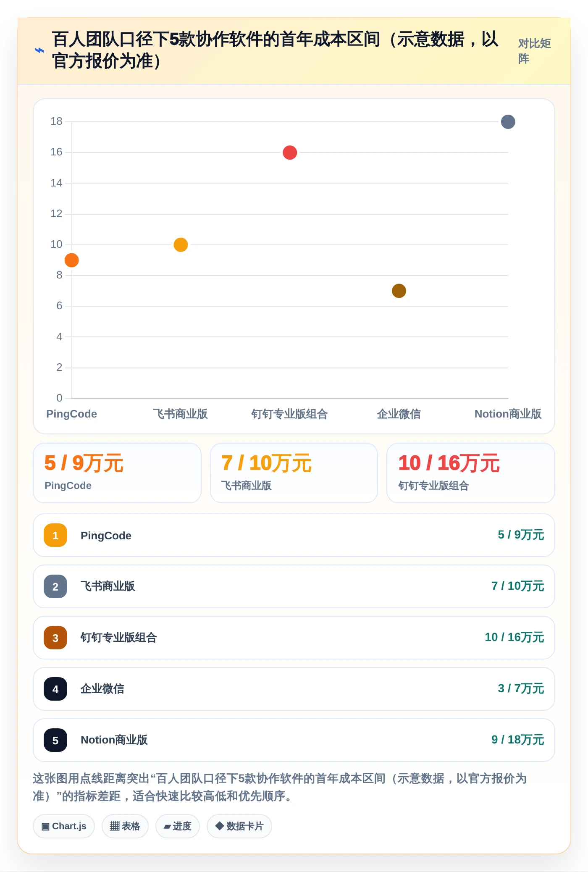The height and width of the screenshot is (872, 588).
Task: Select the 进度 tag chip
Action: (178, 826)
